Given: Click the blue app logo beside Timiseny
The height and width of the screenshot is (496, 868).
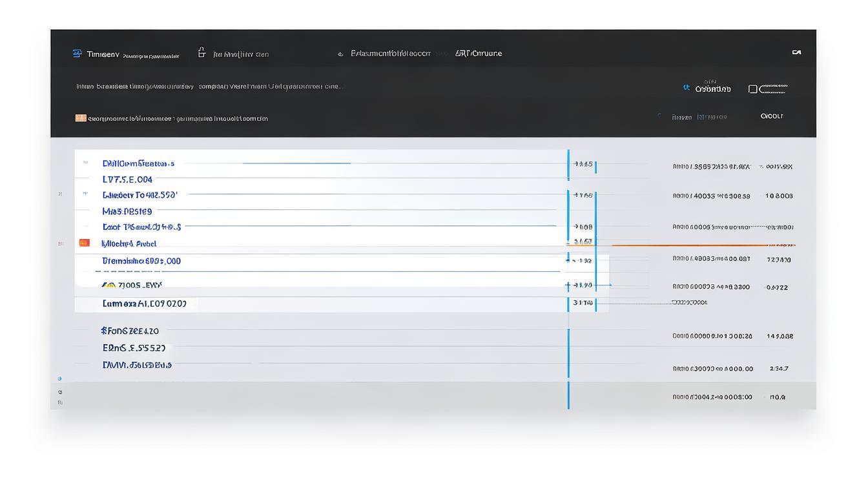Looking at the screenshot, I should tap(77, 54).
